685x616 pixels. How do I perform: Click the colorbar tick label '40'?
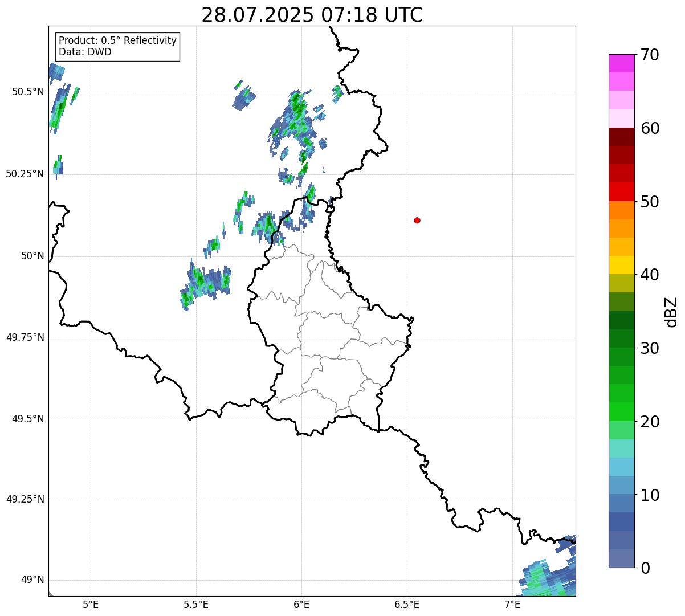coord(650,275)
